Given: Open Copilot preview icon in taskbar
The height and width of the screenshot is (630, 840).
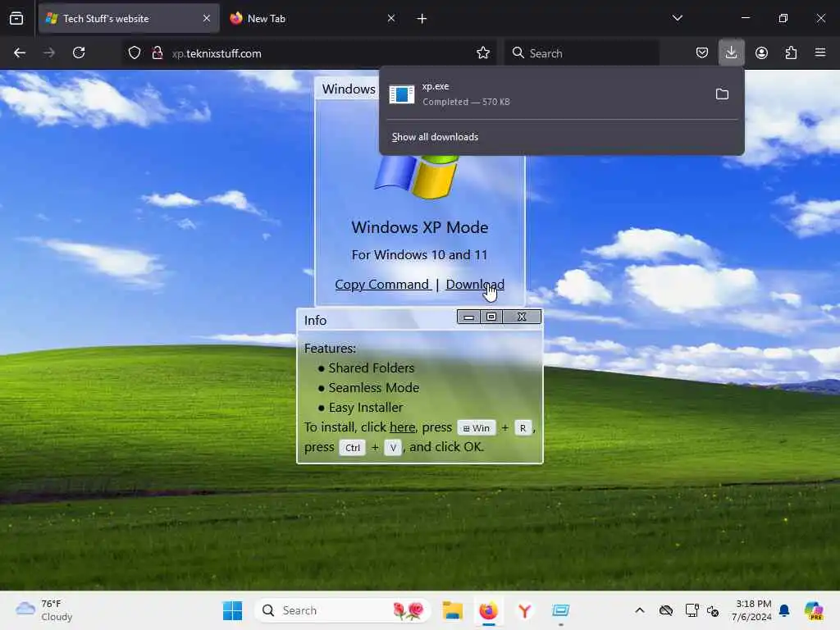Looking at the screenshot, I should click(x=814, y=610).
